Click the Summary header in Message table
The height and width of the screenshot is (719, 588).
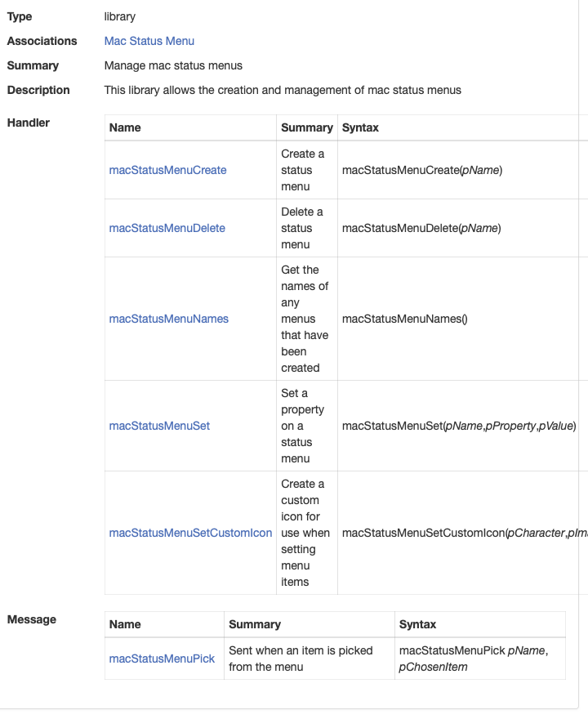click(x=255, y=624)
